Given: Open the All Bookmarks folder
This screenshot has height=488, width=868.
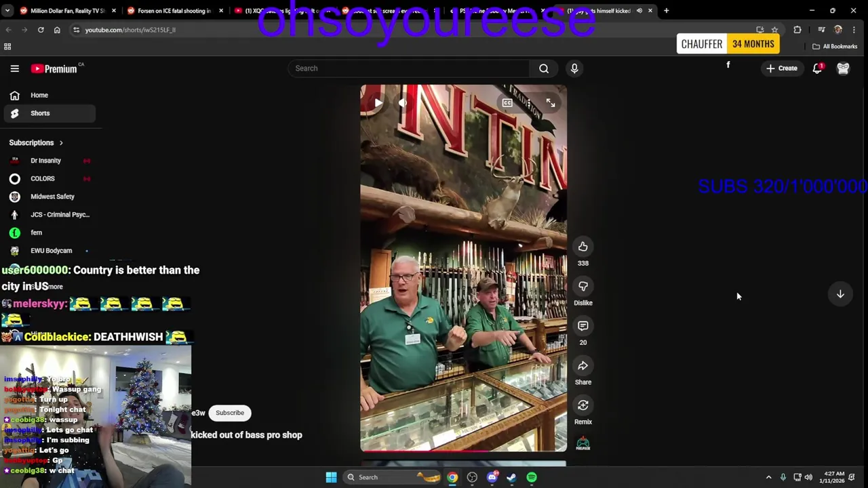Looking at the screenshot, I should click(835, 47).
